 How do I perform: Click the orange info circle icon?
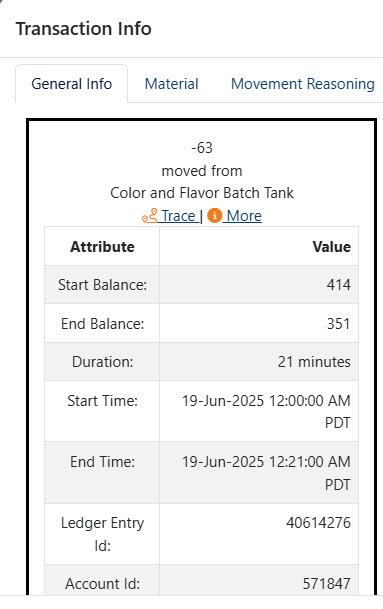[x=214, y=216]
